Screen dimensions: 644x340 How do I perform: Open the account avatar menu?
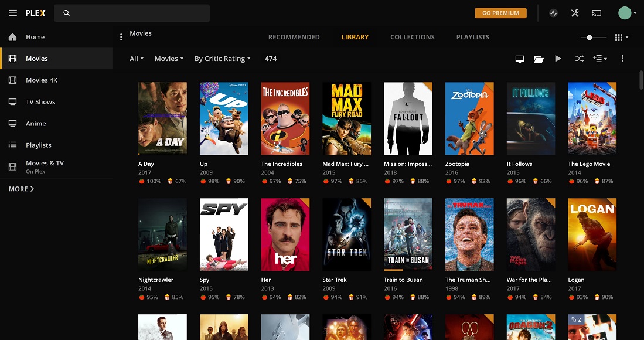pos(623,12)
